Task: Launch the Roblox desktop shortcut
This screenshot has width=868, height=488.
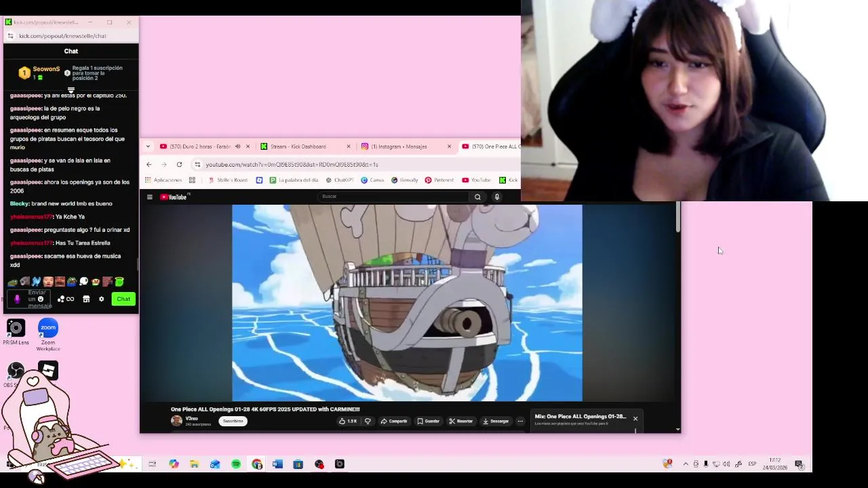Action: (48, 370)
